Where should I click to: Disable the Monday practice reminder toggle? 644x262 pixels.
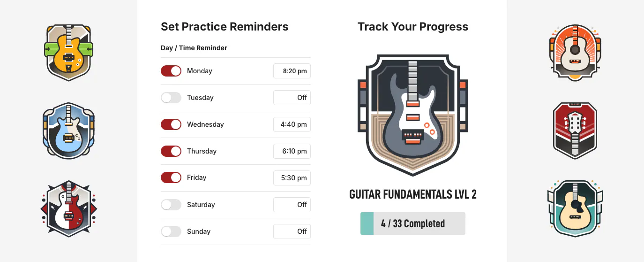point(171,71)
